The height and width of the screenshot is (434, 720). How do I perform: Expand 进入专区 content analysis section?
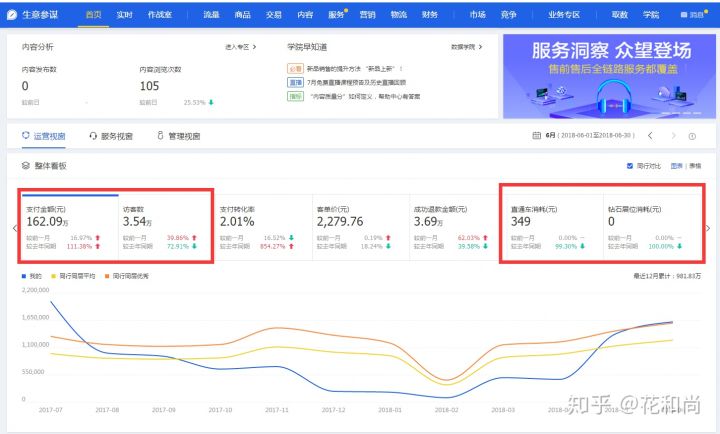click(240, 46)
